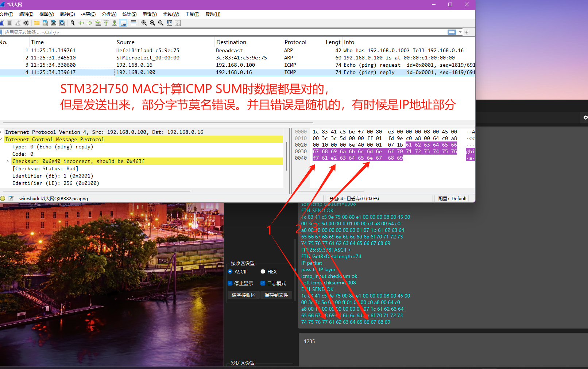Image resolution: width=588 pixels, height=369 pixels.
Task: Click hex offset 0040 in bytes pane
Action: pyautogui.click(x=301, y=158)
